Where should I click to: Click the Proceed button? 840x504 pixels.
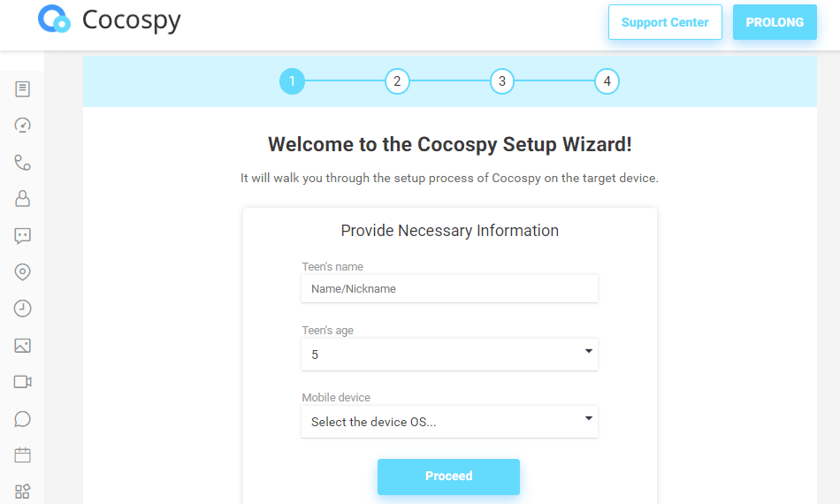point(448,477)
